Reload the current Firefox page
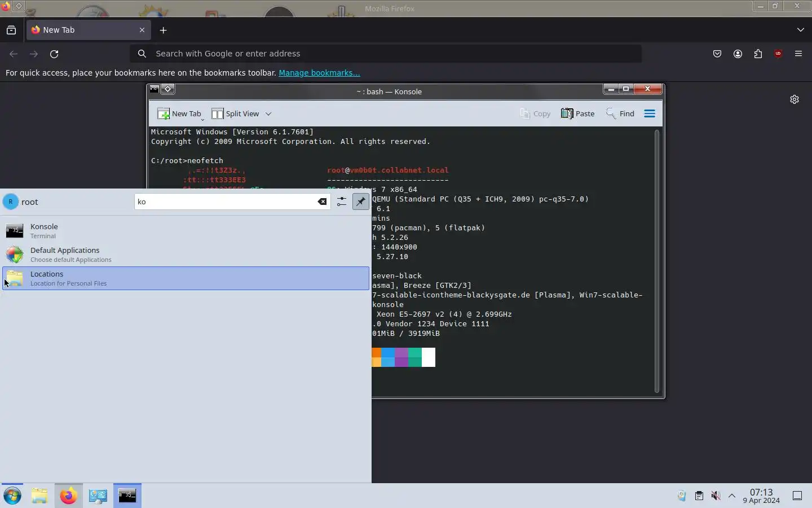This screenshot has width=812, height=508. point(54,54)
